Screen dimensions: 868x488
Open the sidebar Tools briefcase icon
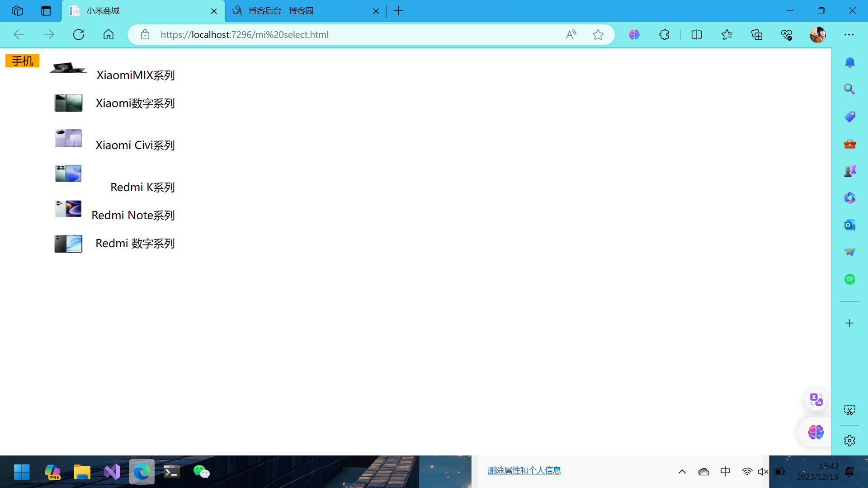point(849,144)
